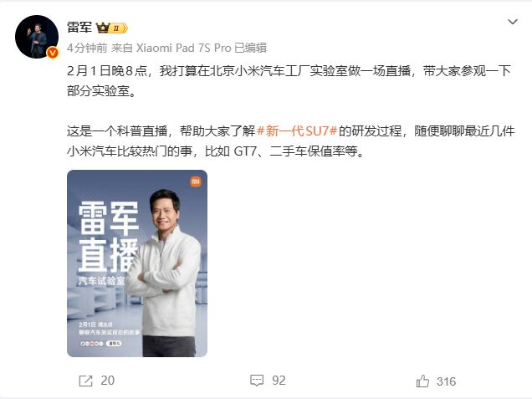This screenshot has height=399, width=532.
Task: Click the repost count 20
Action: pyautogui.click(x=108, y=381)
